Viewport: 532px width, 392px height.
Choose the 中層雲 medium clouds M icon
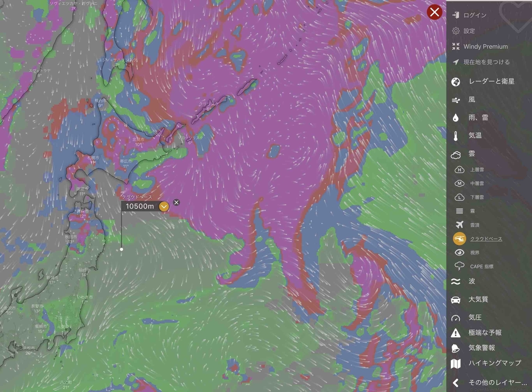tap(460, 183)
